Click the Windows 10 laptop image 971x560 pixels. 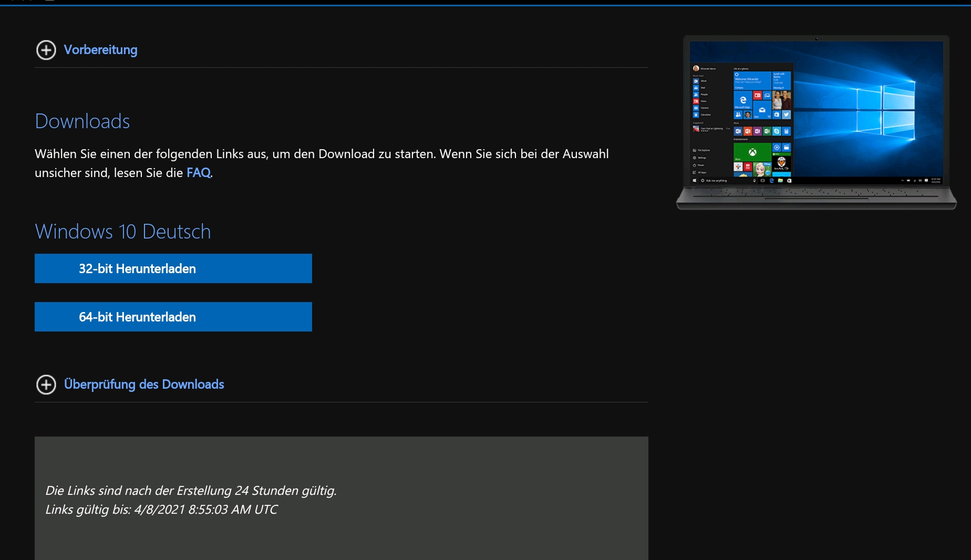(816, 122)
